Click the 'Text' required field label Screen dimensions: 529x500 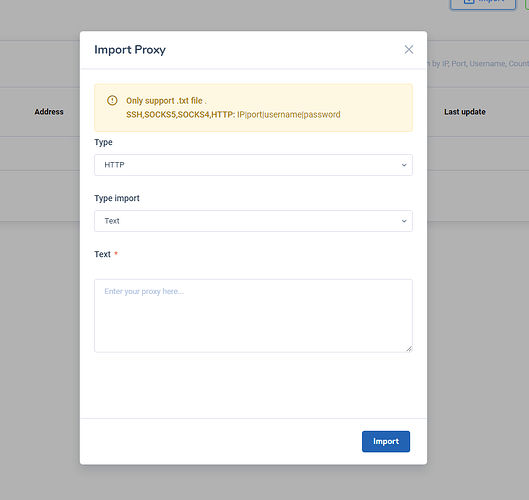pyautogui.click(x=103, y=254)
